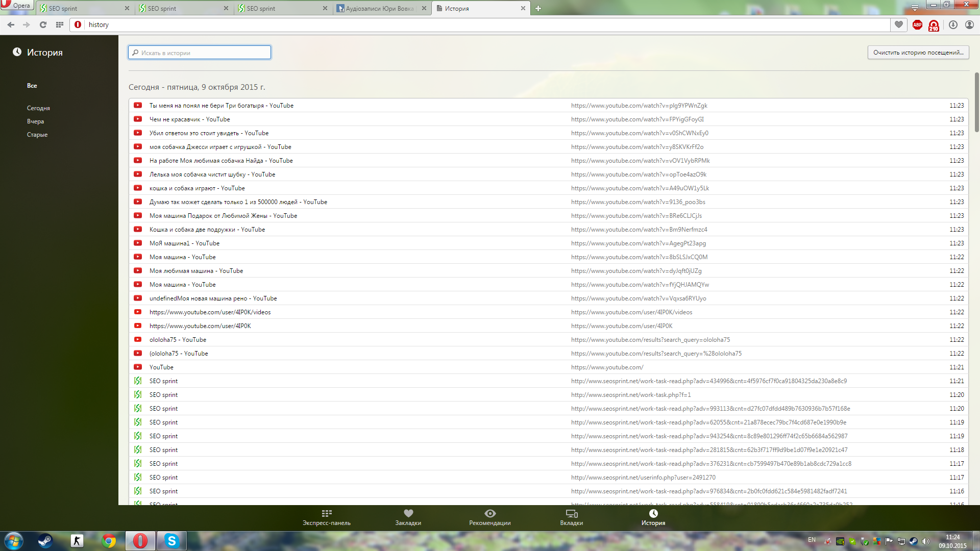
Task: Open the user account icon
Action: click(x=969, y=24)
